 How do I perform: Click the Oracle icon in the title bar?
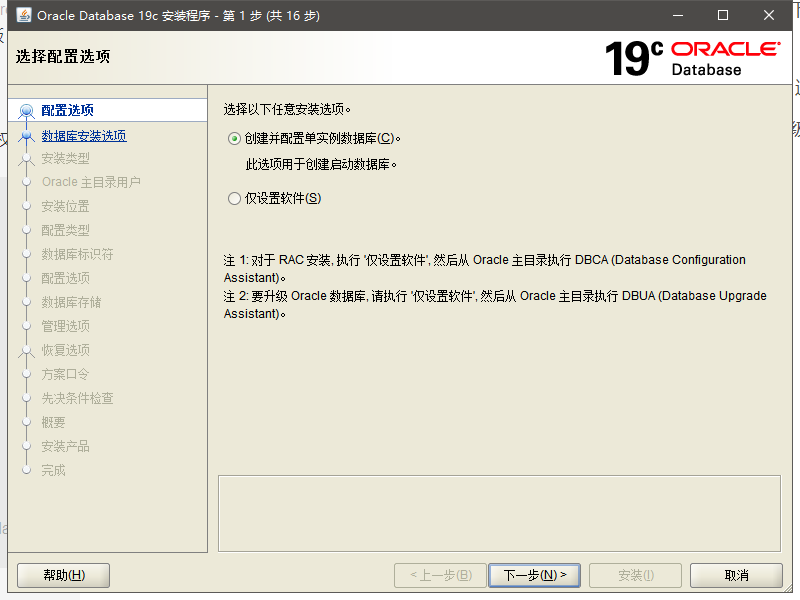click(22, 15)
